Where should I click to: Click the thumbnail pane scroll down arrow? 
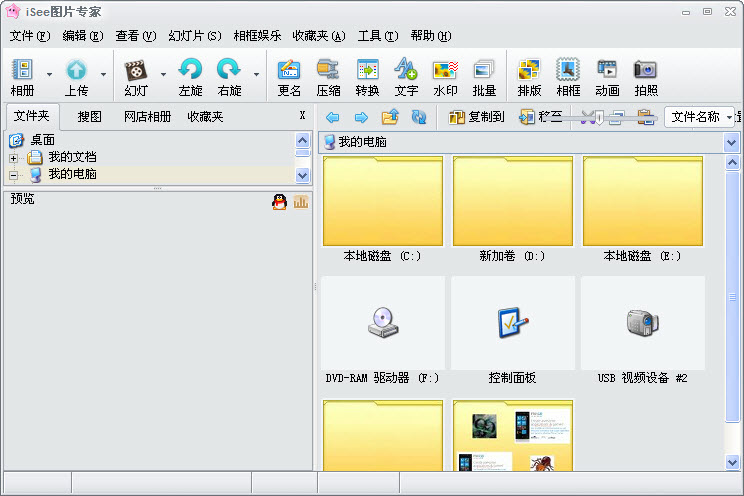[732, 462]
